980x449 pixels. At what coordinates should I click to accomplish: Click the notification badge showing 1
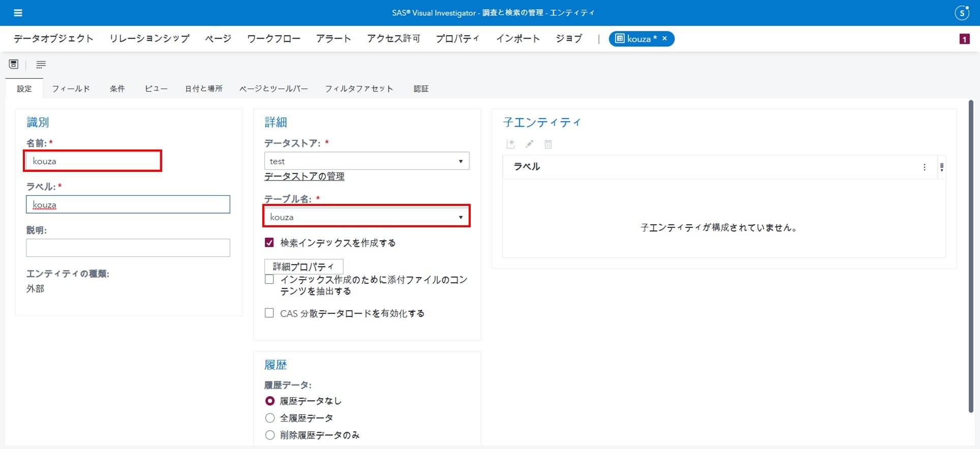[x=964, y=39]
